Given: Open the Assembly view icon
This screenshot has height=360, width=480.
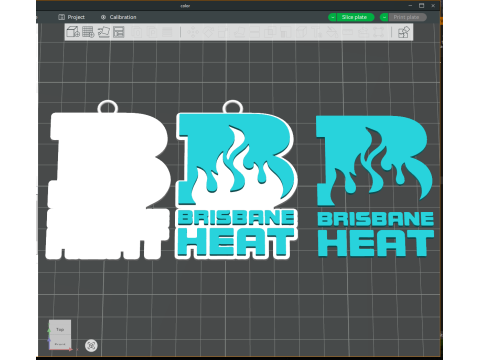Looking at the screenshot, I should (404, 32).
